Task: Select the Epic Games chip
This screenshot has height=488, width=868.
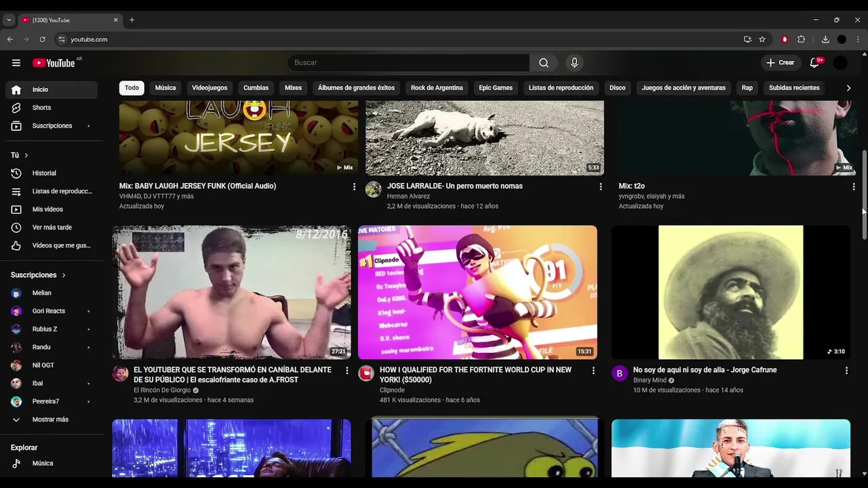Action: (x=496, y=88)
